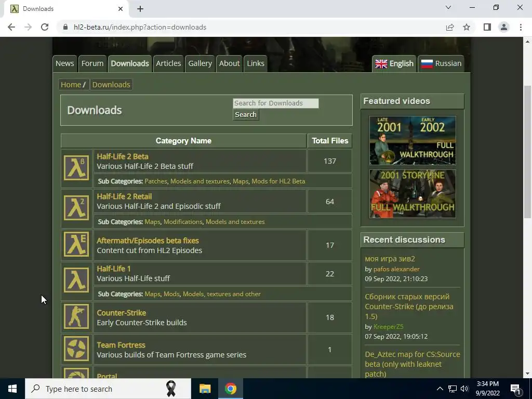532x399 pixels.
Task: Reload the page with refresh icon
Action: (x=45, y=27)
